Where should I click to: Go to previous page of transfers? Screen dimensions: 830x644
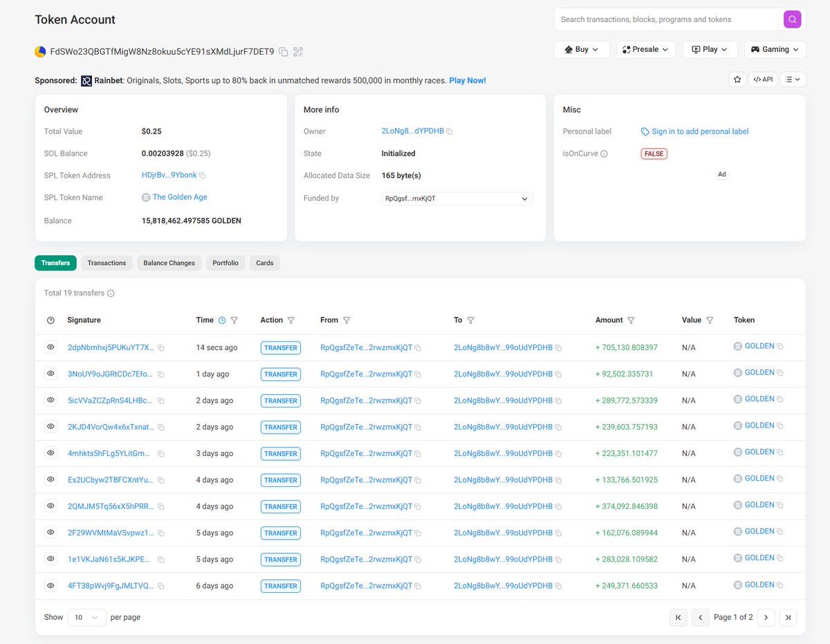(x=701, y=618)
